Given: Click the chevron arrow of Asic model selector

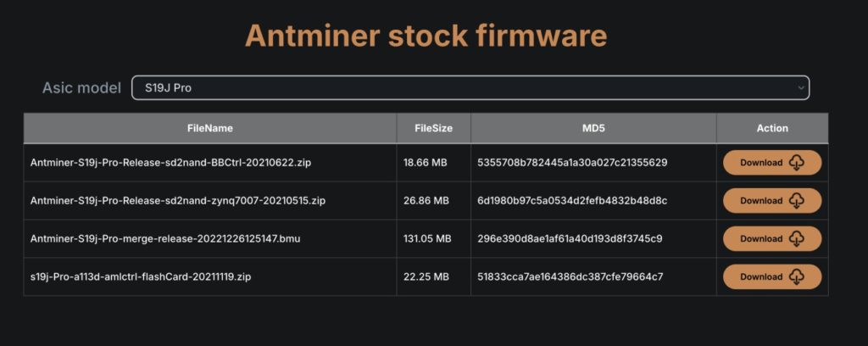Looking at the screenshot, I should (800, 87).
